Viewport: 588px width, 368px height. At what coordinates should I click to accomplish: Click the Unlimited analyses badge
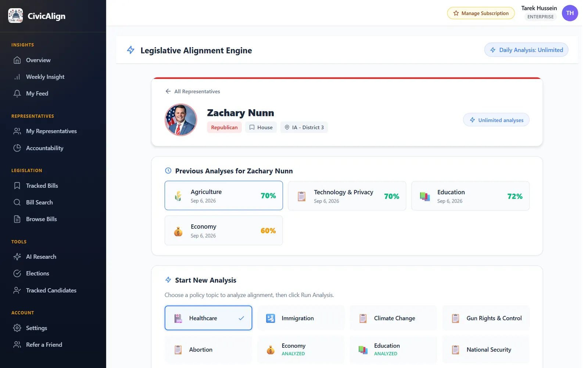(x=496, y=120)
